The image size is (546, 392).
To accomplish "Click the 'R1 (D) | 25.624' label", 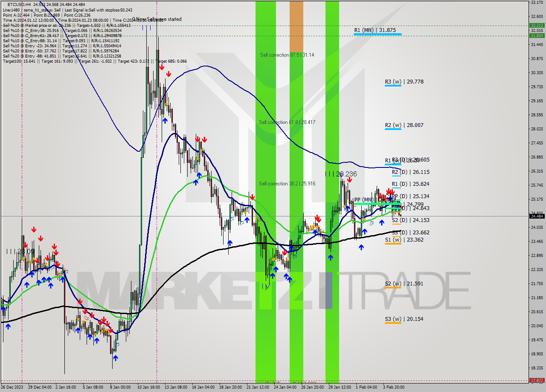I will pyautogui.click(x=410, y=184).
